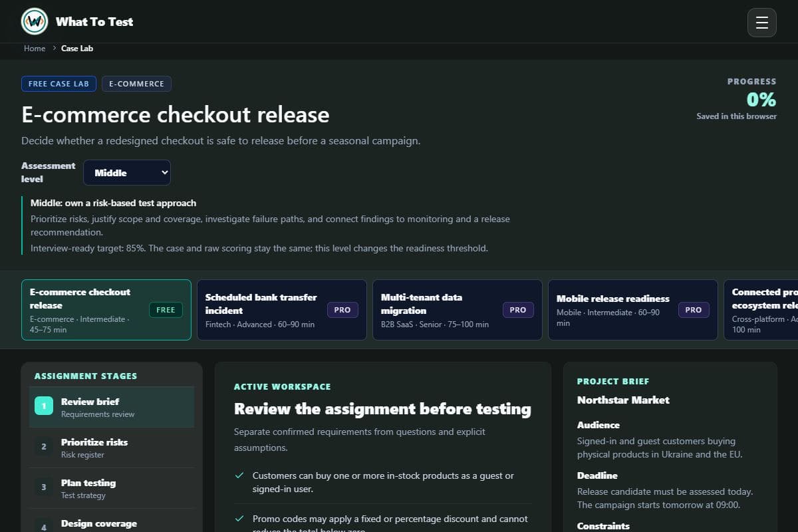Screen dimensions: 798x532
Task: Open stage 3 Plan testing
Action: [x=112, y=489]
